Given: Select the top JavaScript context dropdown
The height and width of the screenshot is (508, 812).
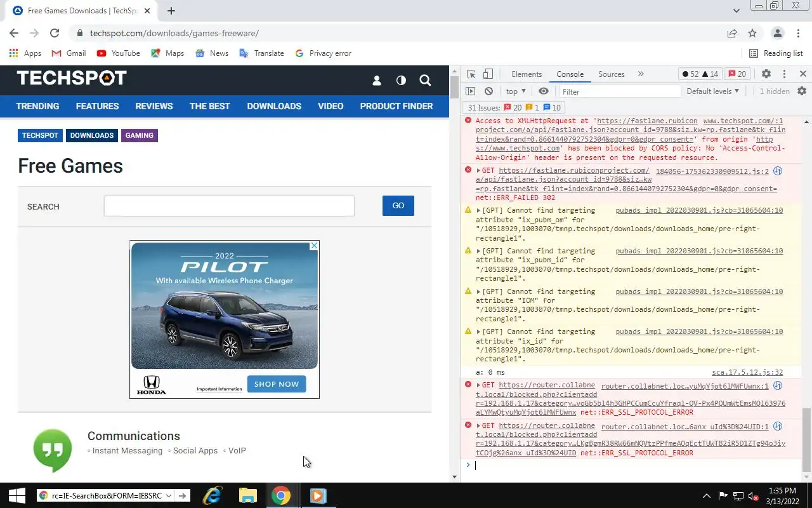Looking at the screenshot, I should point(516,91).
